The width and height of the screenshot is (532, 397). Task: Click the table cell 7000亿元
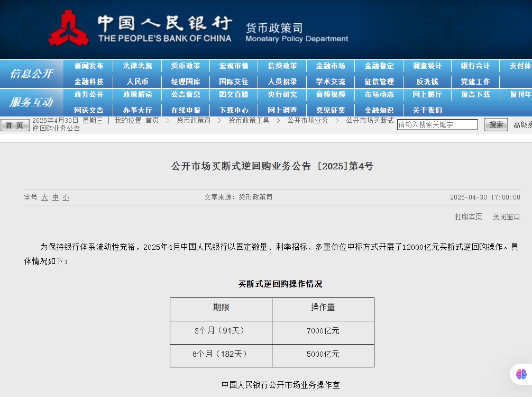tap(323, 332)
